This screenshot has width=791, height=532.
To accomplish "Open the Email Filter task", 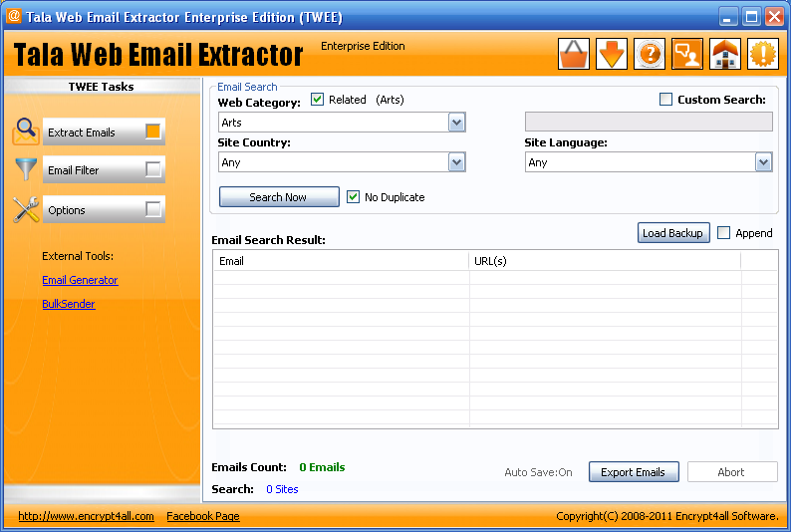I will click(x=104, y=169).
